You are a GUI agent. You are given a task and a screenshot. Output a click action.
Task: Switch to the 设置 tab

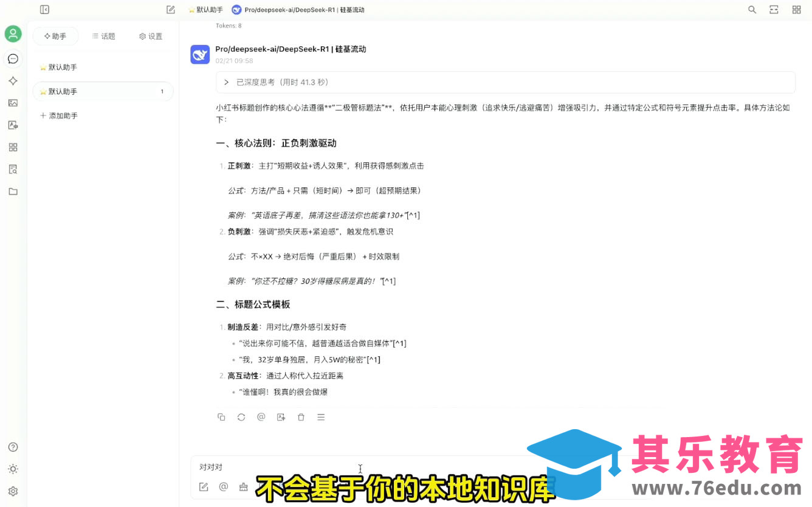150,36
